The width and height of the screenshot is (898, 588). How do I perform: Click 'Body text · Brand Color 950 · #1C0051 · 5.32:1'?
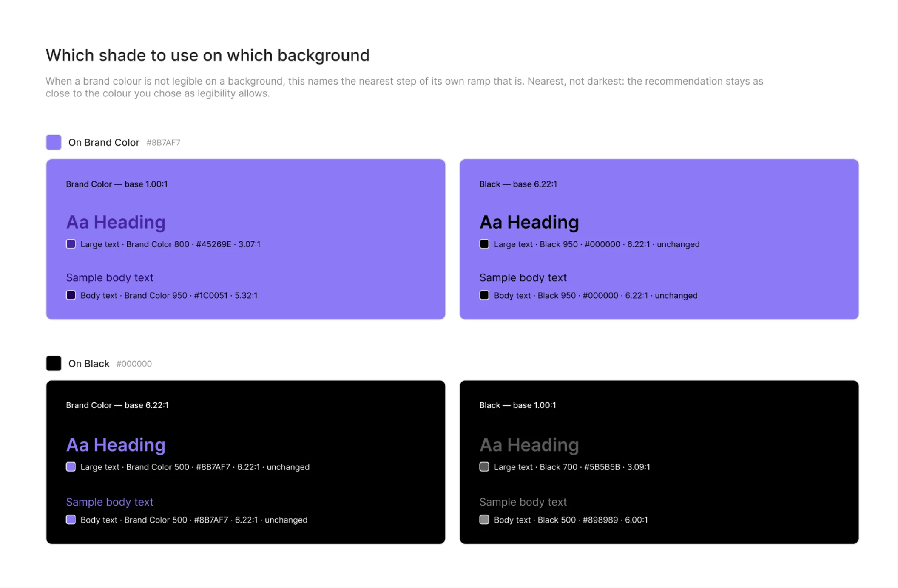(169, 296)
